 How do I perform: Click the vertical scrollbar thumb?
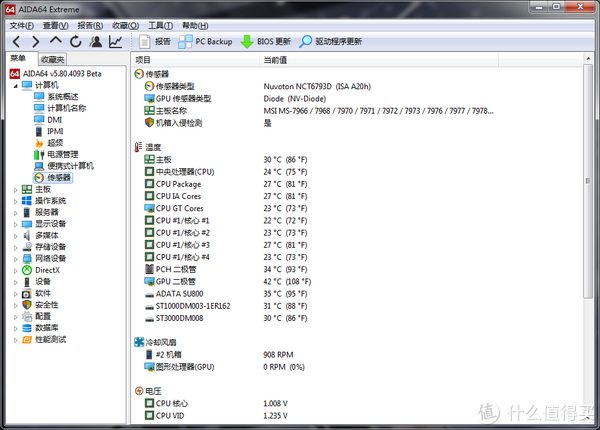pyautogui.click(x=588, y=181)
